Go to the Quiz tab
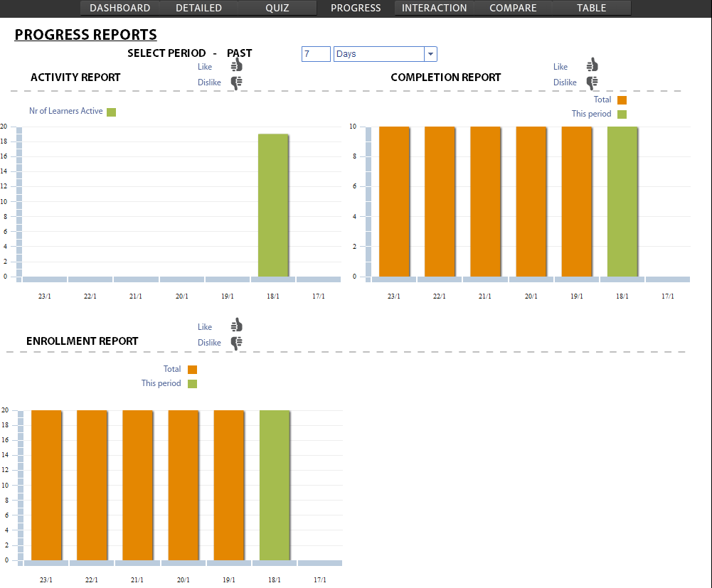 pos(277,8)
